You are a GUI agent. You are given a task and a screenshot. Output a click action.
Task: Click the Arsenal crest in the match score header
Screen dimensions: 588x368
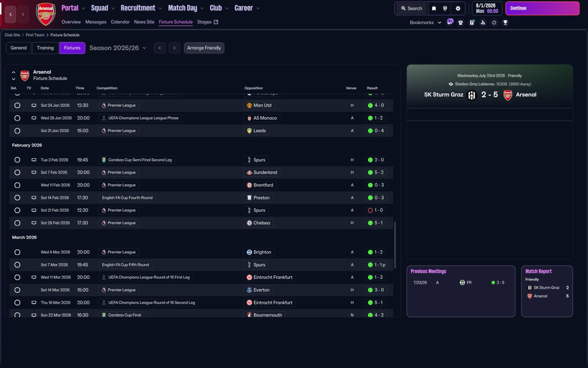(x=508, y=95)
